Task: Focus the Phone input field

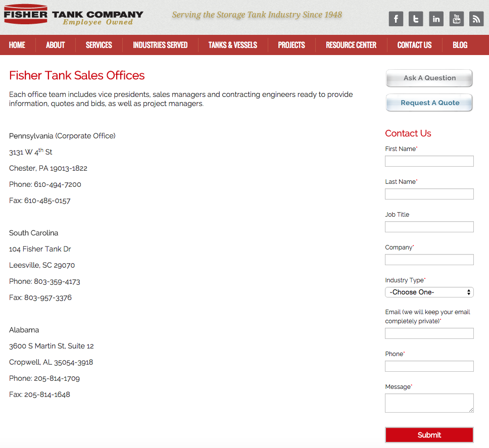Action: [429, 366]
